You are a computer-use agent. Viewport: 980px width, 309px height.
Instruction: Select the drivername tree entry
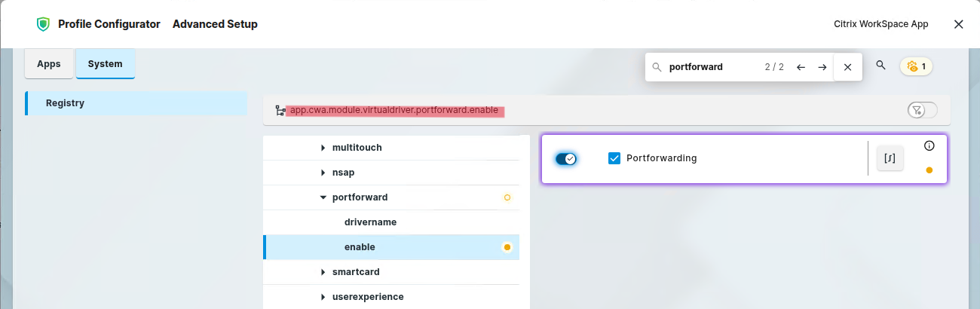[x=370, y=222]
